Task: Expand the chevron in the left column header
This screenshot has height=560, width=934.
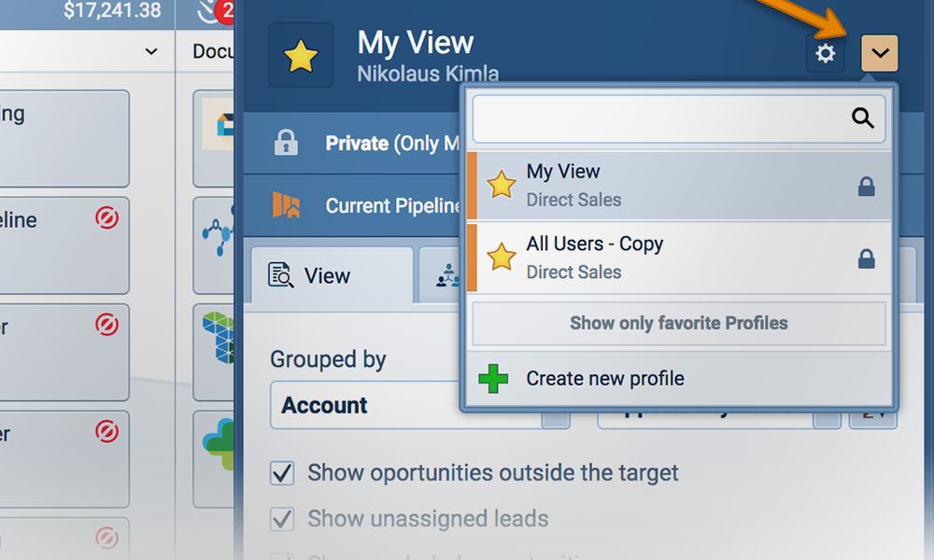Action: coord(151,51)
